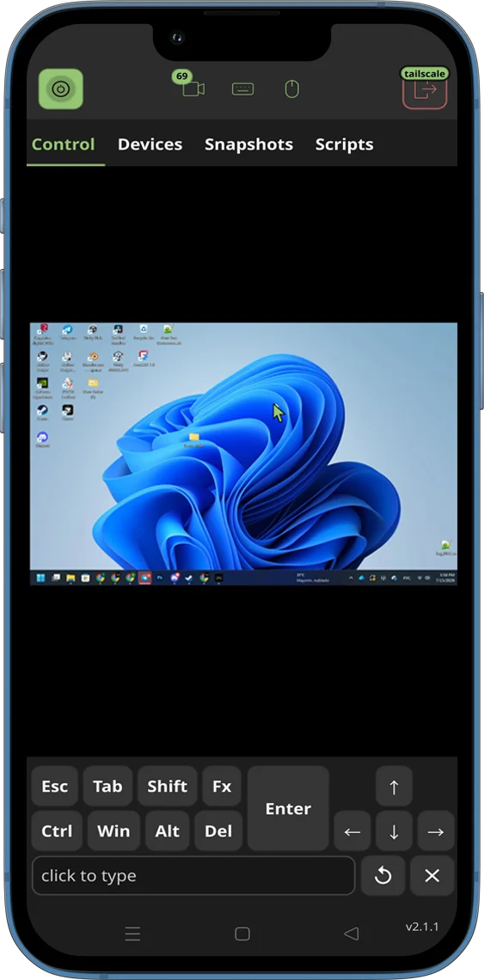
Task: Tap the left arrow key
Action: (x=352, y=831)
